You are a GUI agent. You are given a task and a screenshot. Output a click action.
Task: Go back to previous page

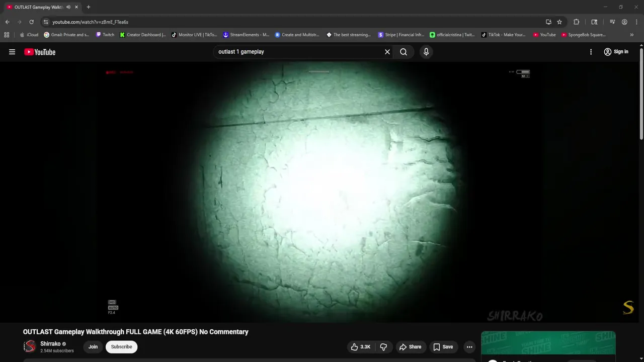(7, 22)
